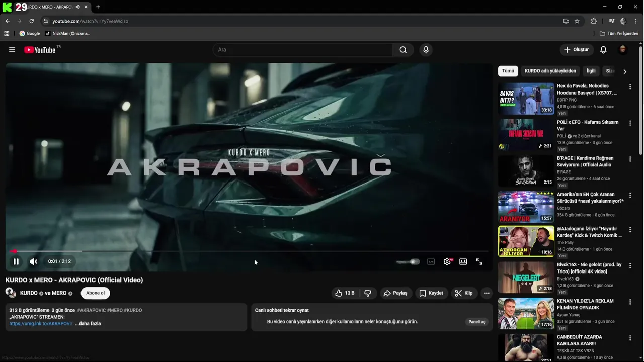Open Blvck163 Nie gelebt thumbnail
The image size is (644, 362).
click(x=526, y=278)
